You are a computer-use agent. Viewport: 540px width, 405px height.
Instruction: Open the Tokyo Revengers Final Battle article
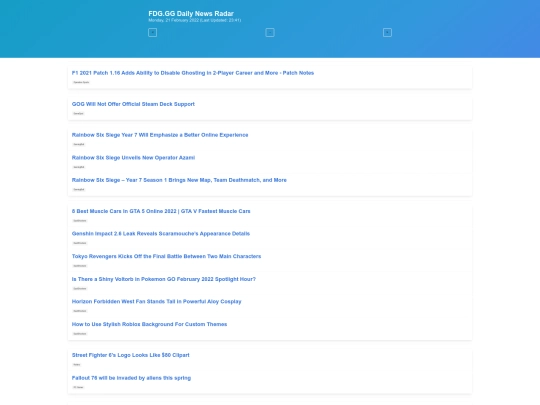166,256
